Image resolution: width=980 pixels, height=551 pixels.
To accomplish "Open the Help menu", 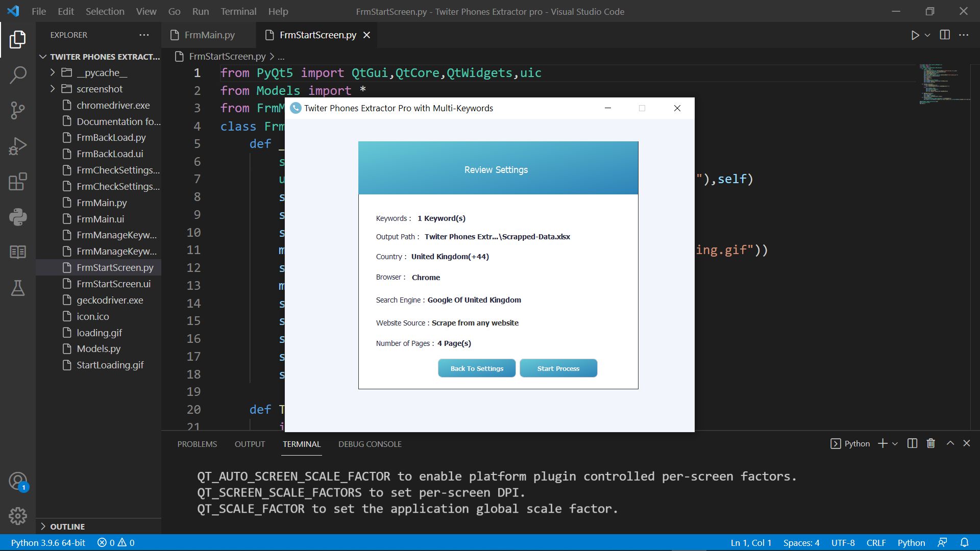I will pos(278,11).
